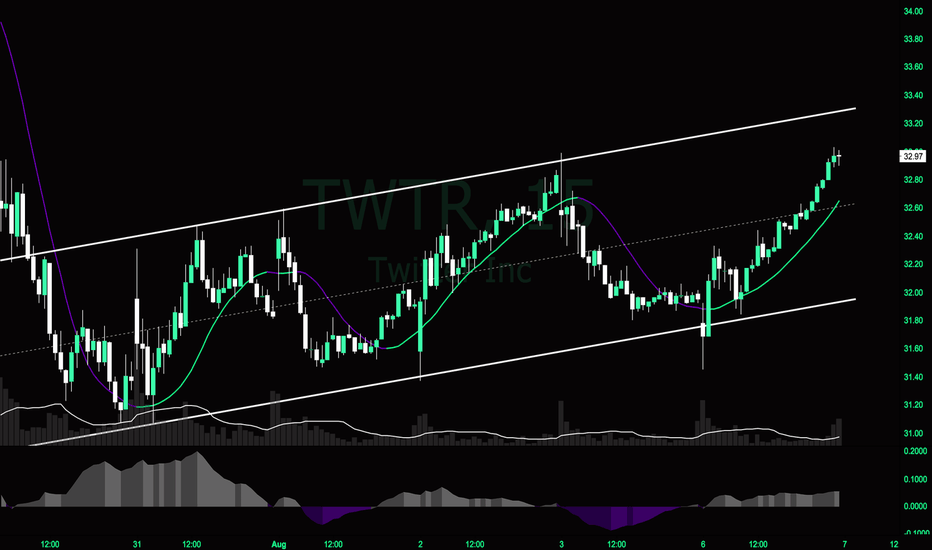932x550 pixels.
Task: Click the 32.40 price level label
Action: click(913, 236)
